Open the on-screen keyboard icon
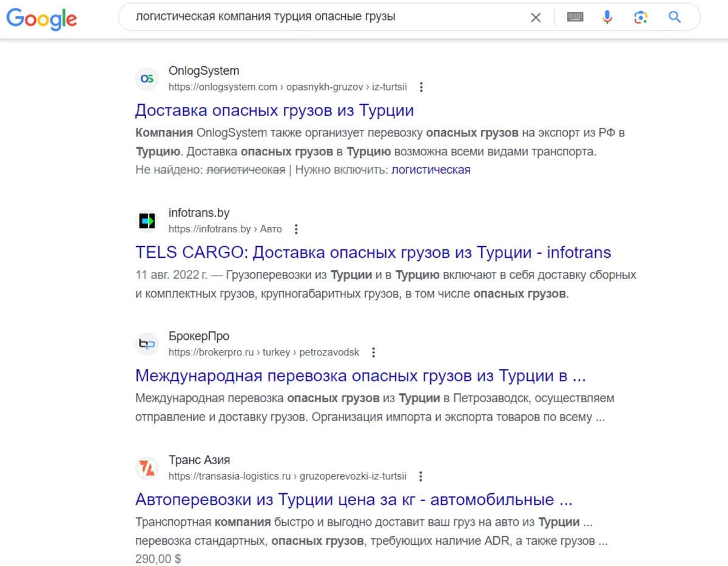Screen dimensions: 728x566 pos(575,17)
